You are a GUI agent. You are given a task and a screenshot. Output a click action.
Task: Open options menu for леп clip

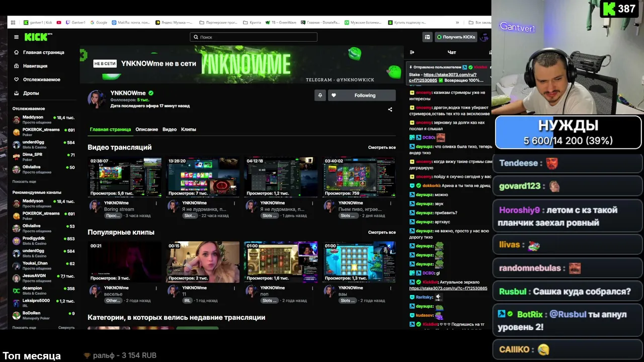[312, 288]
